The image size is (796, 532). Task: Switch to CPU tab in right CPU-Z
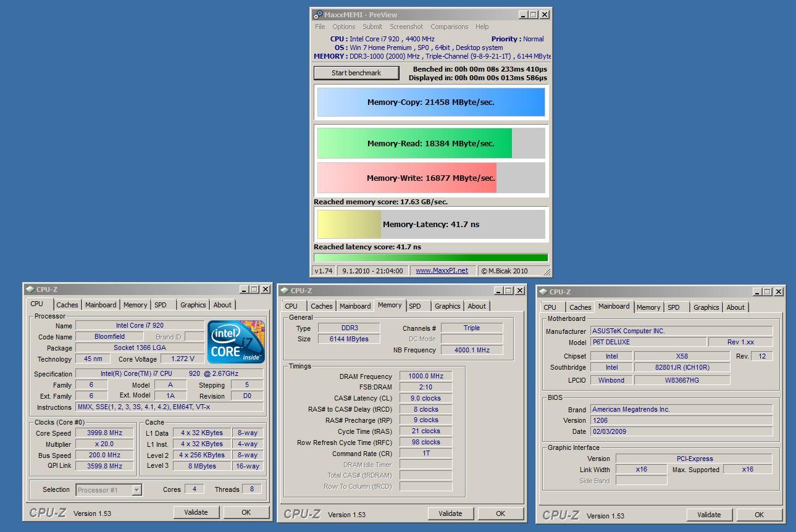[550, 307]
